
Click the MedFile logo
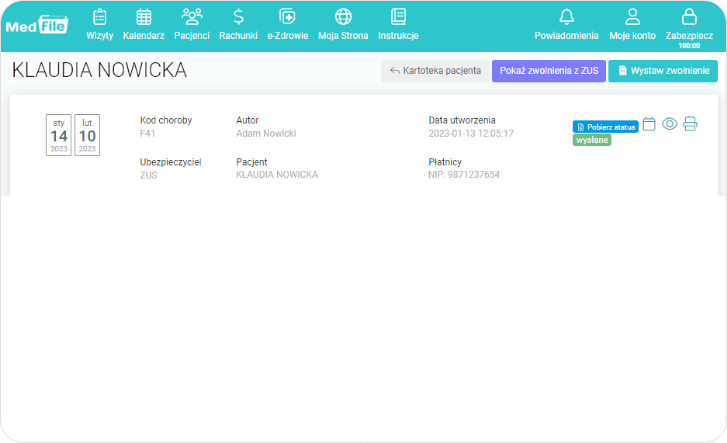(x=37, y=25)
